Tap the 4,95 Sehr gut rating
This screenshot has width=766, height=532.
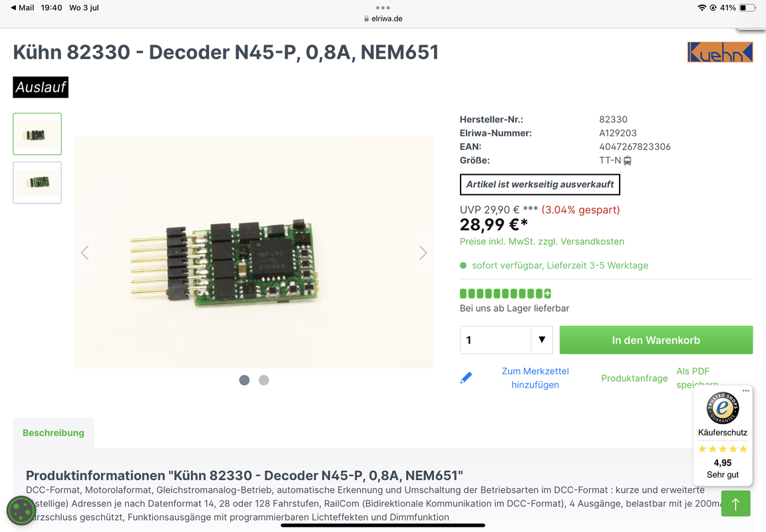(723, 469)
